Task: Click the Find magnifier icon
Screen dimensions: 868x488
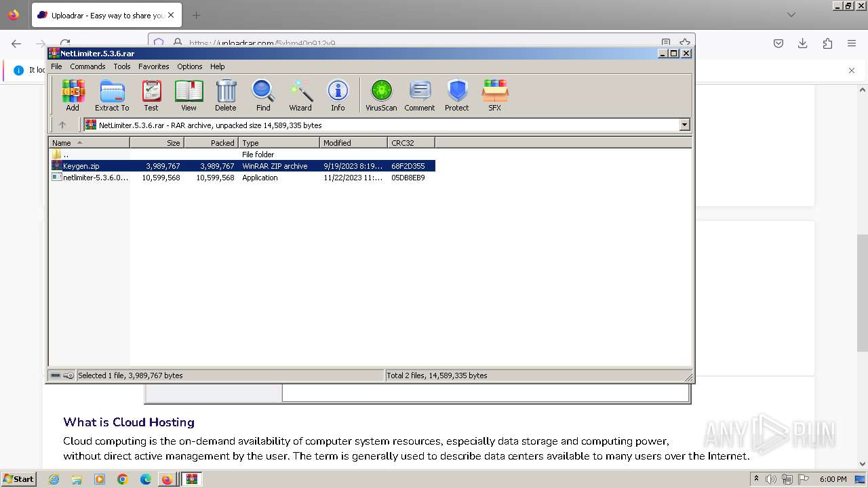Action: point(263,95)
